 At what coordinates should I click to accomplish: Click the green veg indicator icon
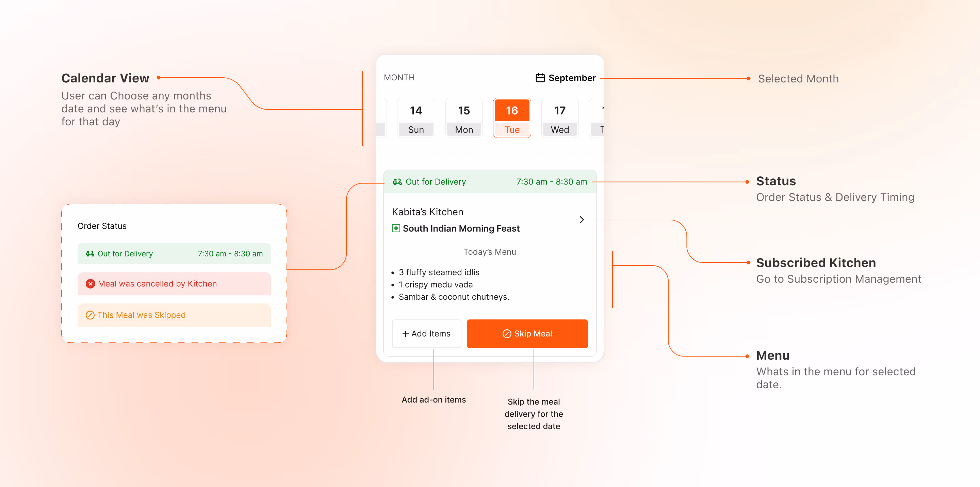[396, 229]
